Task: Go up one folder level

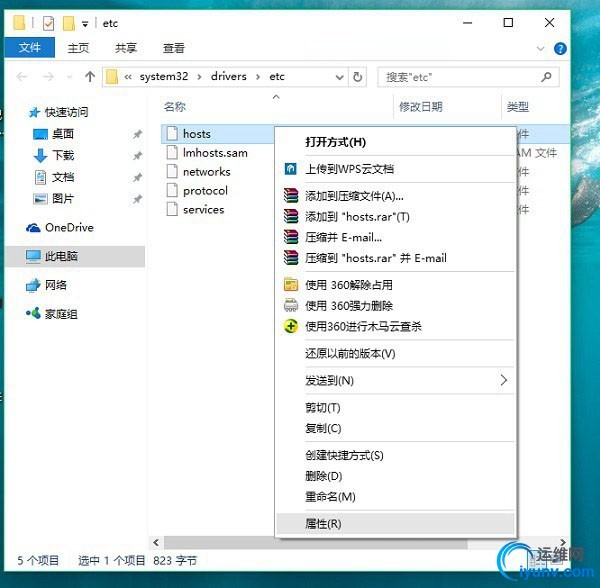Action: click(x=90, y=77)
